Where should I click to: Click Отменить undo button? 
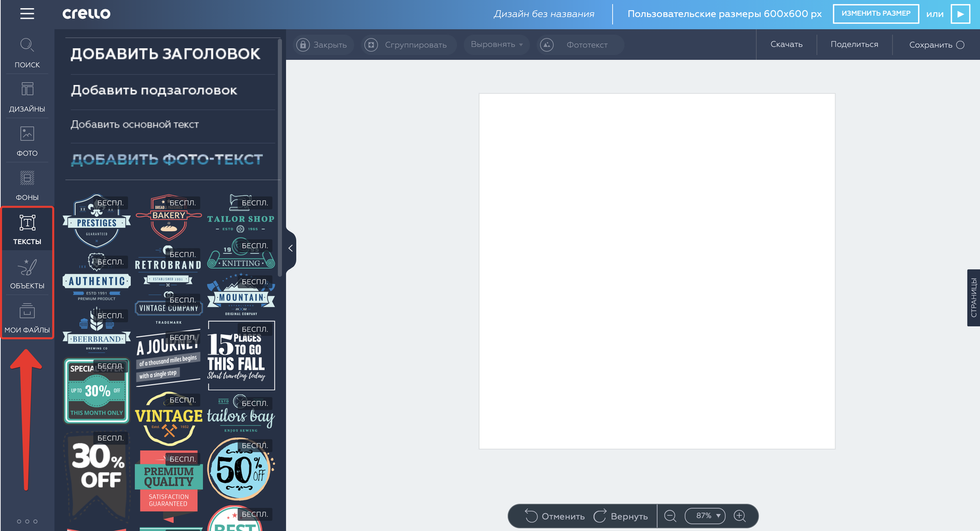(555, 516)
